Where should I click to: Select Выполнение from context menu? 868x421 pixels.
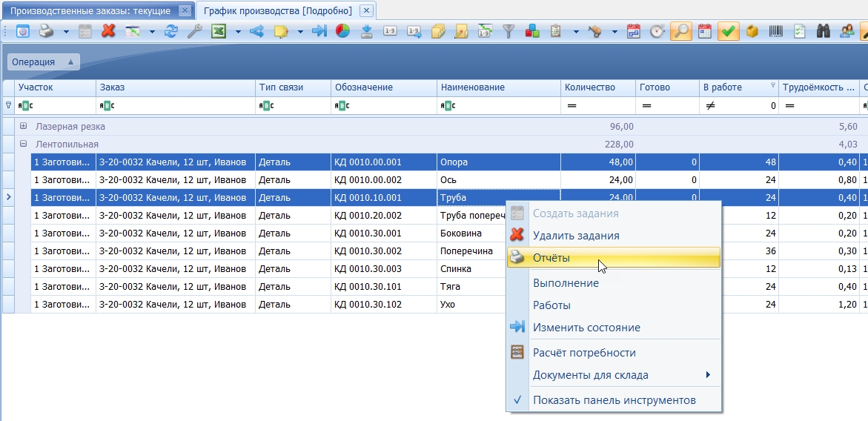coord(614,283)
